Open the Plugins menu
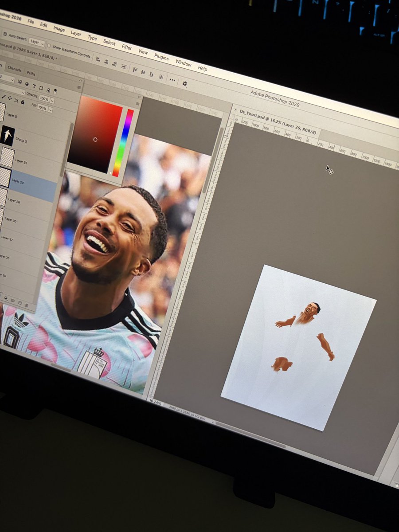Image resolution: width=399 pixels, height=532 pixels. 161,57
